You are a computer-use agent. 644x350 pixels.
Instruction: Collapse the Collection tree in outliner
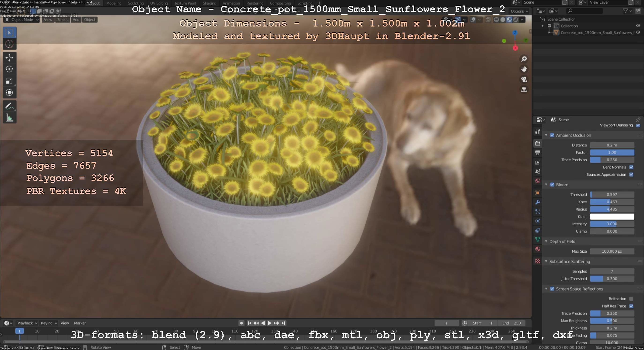[x=543, y=26]
